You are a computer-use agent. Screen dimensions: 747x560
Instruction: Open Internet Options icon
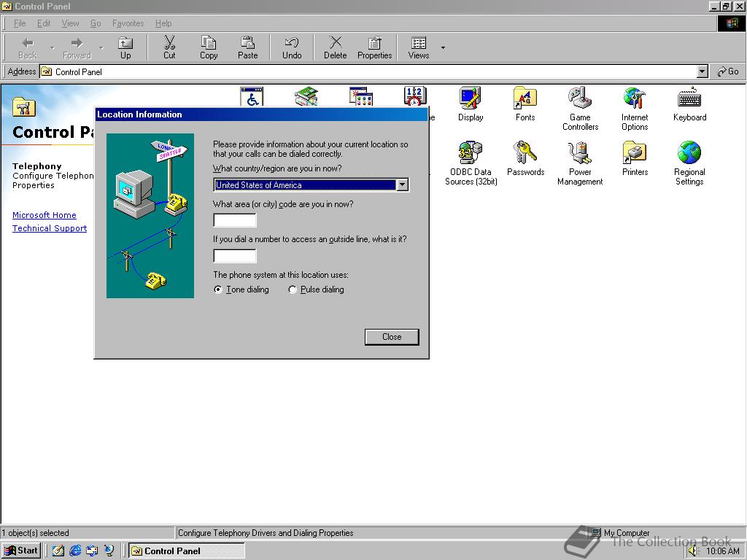pos(634,109)
